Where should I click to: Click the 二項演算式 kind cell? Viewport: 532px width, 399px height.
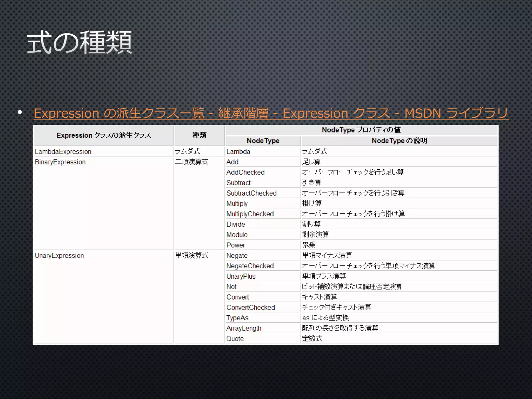pyautogui.click(x=199, y=203)
